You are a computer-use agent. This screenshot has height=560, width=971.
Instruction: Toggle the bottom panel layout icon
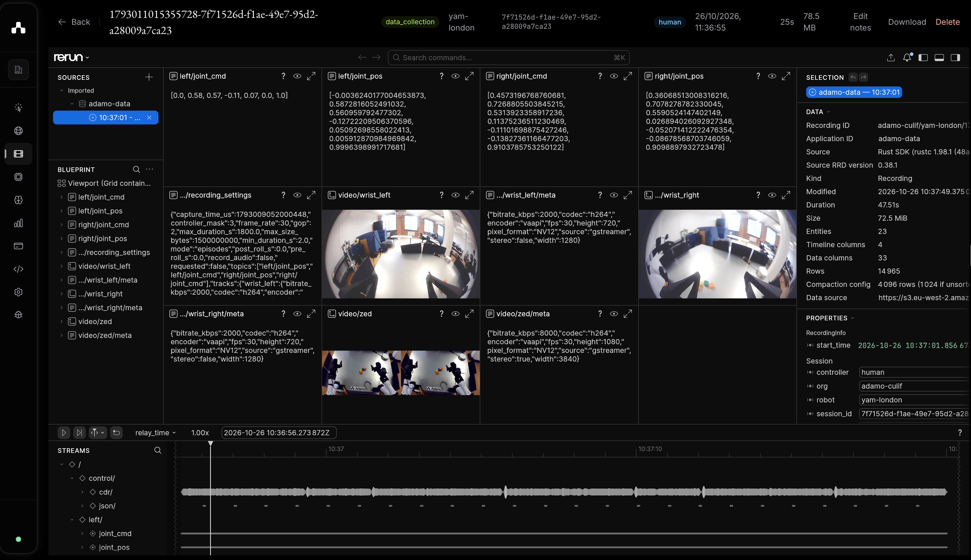pos(939,58)
